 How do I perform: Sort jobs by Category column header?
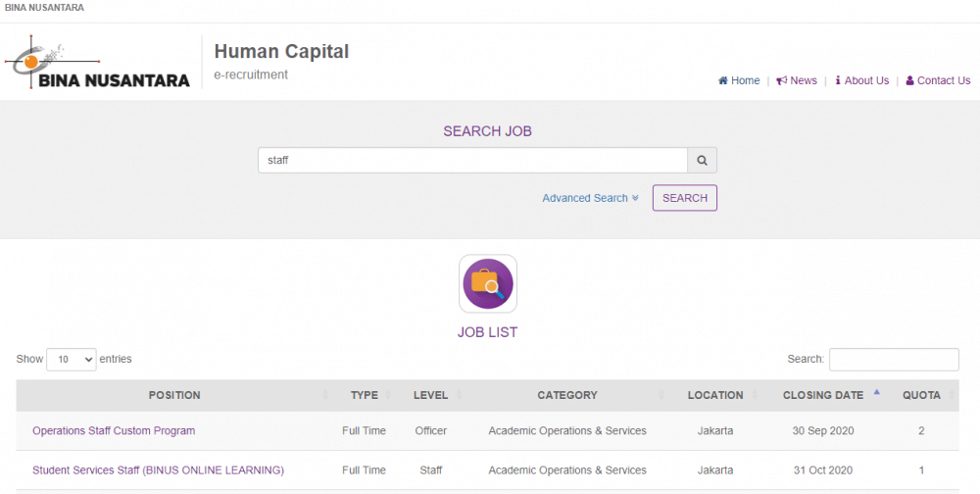566,395
